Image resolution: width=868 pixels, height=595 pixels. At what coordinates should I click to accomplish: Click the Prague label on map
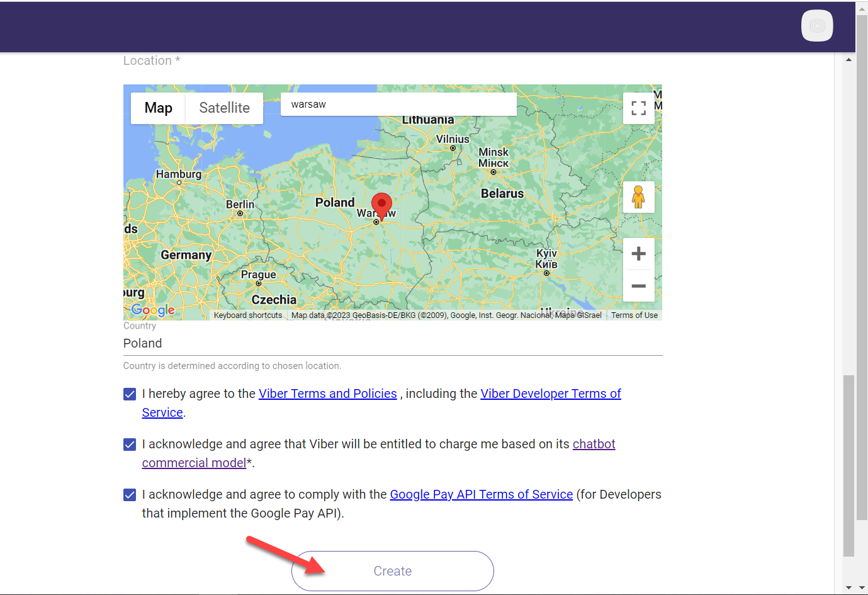[x=259, y=275]
